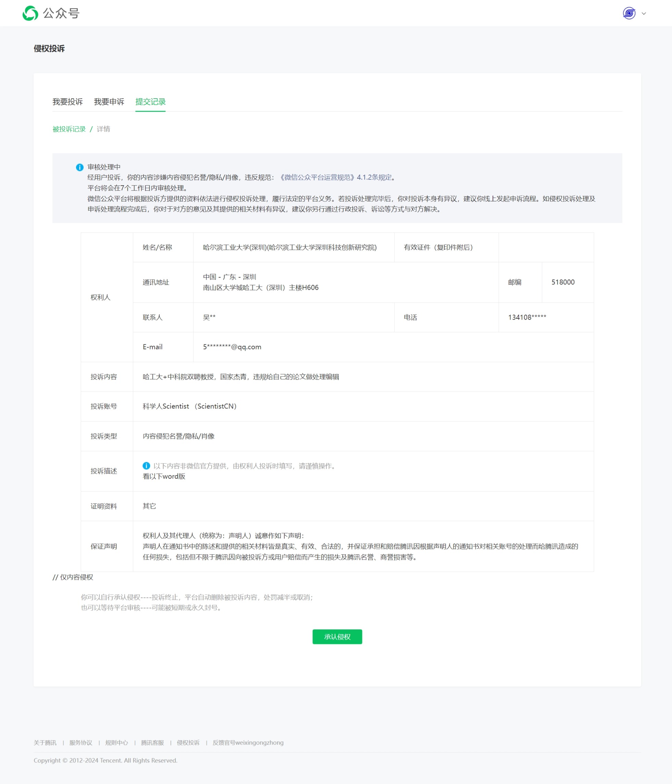The width and height of the screenshot is (672, 784).
Task: Click the 证明资料 label cell
Action: (107, 506)
